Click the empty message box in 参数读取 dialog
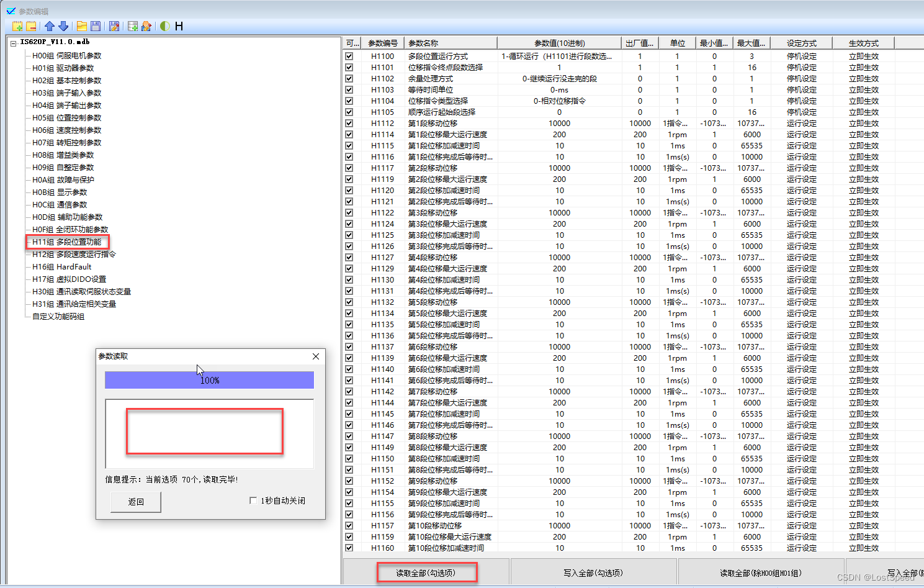924x588 pixels. pyautogui.click(x=209, y=433)
